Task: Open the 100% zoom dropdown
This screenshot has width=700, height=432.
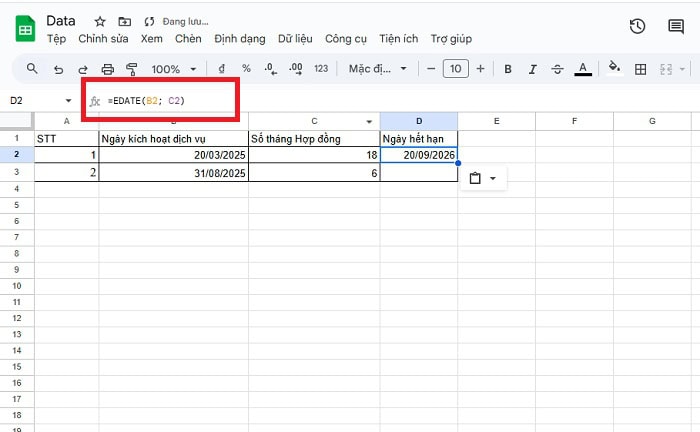Action: pos(172,69)
